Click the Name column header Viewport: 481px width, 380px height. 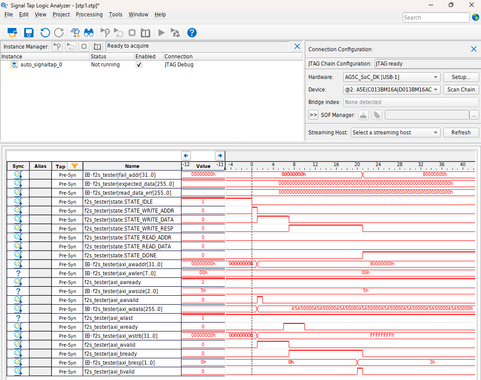tap(132, 166)
